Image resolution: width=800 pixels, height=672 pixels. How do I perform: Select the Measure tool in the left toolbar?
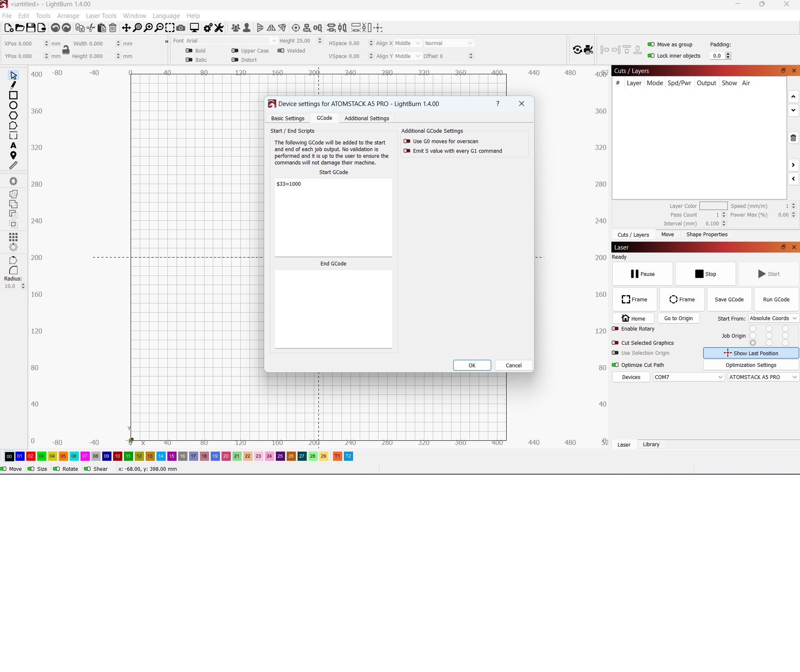click(x=13, y=165)
